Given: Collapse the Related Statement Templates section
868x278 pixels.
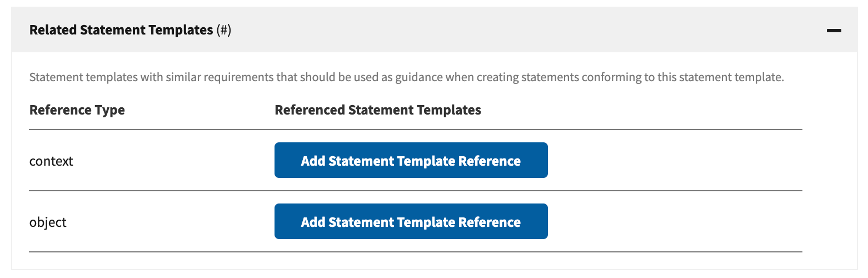Looking at the screenshot, I should click(834, 31).
